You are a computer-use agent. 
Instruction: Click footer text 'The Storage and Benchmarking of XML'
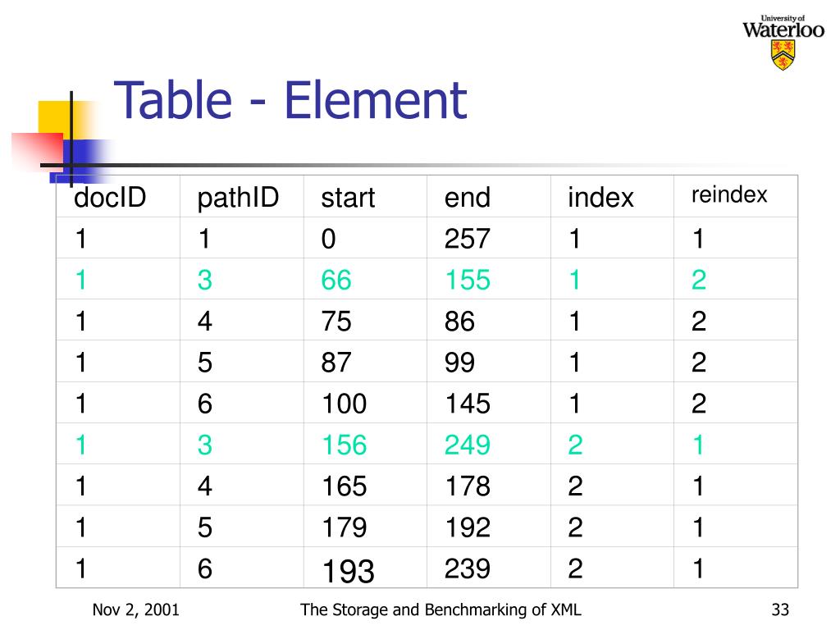[x=441, y=609]
